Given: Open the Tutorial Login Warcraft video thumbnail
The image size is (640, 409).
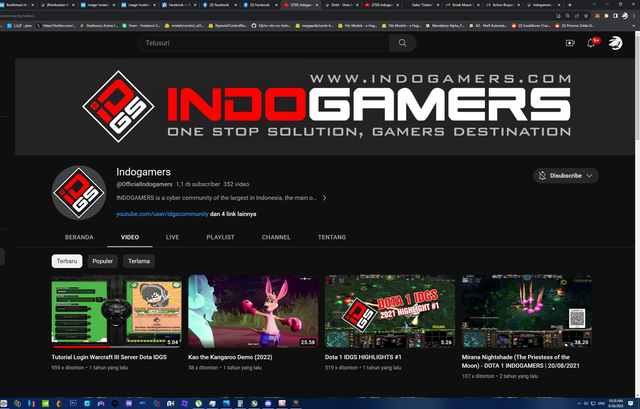Looking at the screenshot, I should pos(116,311).
